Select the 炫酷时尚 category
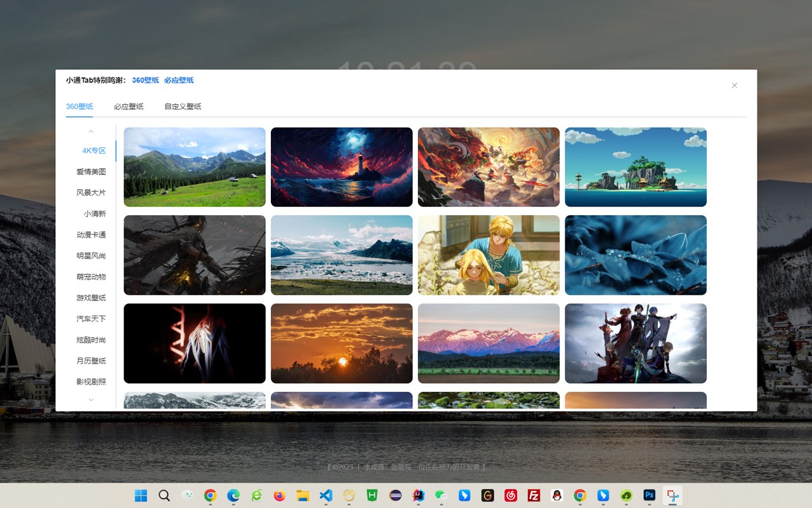This screenshot has height=508, width=812. coord(91,340)
